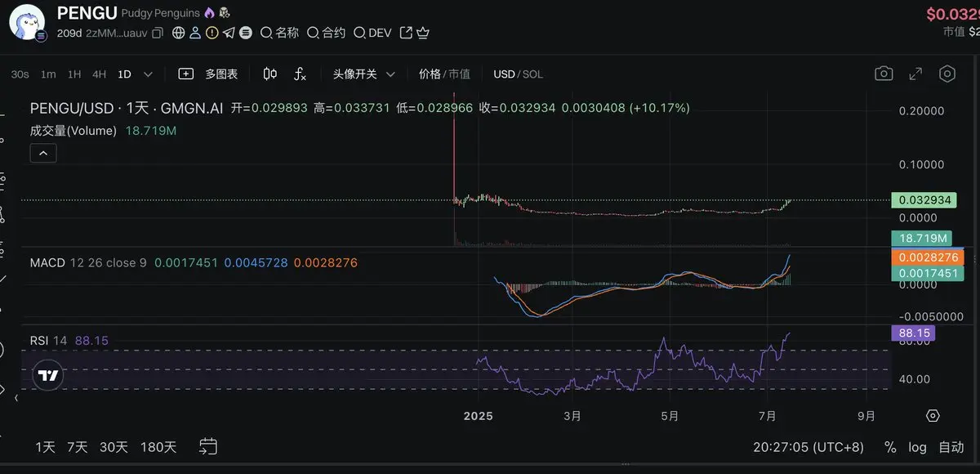Search the DEV wallet
Screen dimensions: 980x474
tap(372, 33)
